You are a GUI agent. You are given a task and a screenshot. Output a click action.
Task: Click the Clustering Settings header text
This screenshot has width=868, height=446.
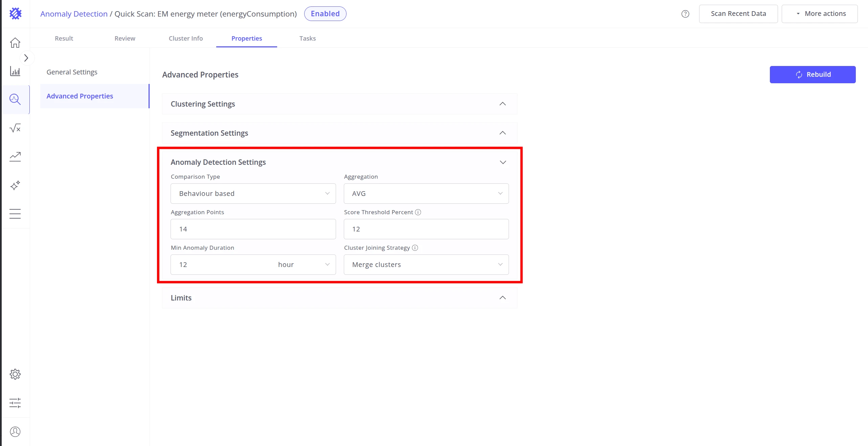pos(203,104)
